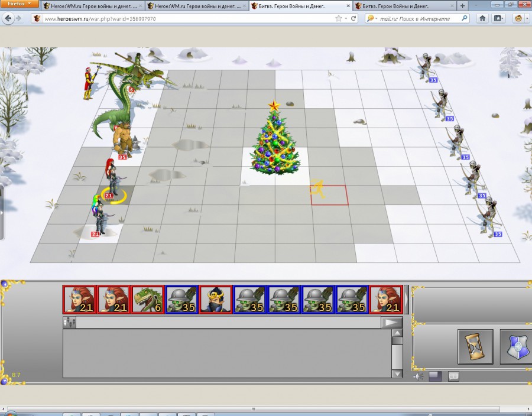Select the goblin portrait right after dinosaur
Viewport: 532px width, 416px height.
tap(181, 300)
